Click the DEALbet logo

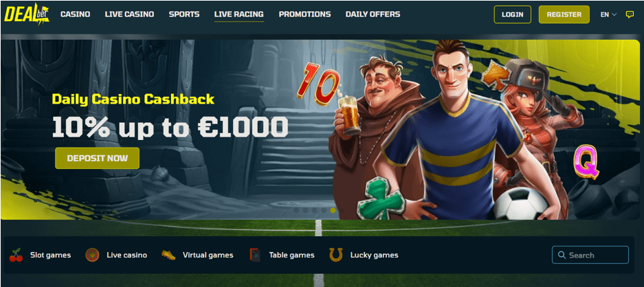pyautogui.click(x=27, y=14)
